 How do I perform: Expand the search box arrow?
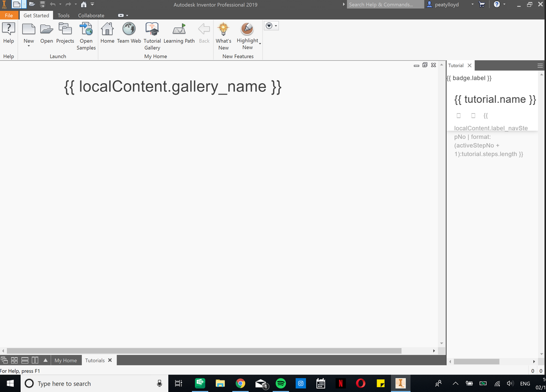click(x=344, y=4)
